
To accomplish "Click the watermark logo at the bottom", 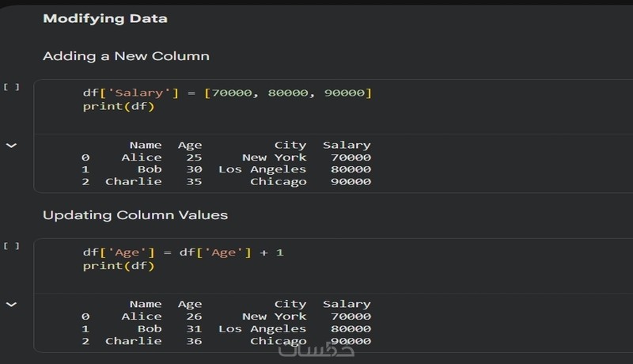I will 305,348.
